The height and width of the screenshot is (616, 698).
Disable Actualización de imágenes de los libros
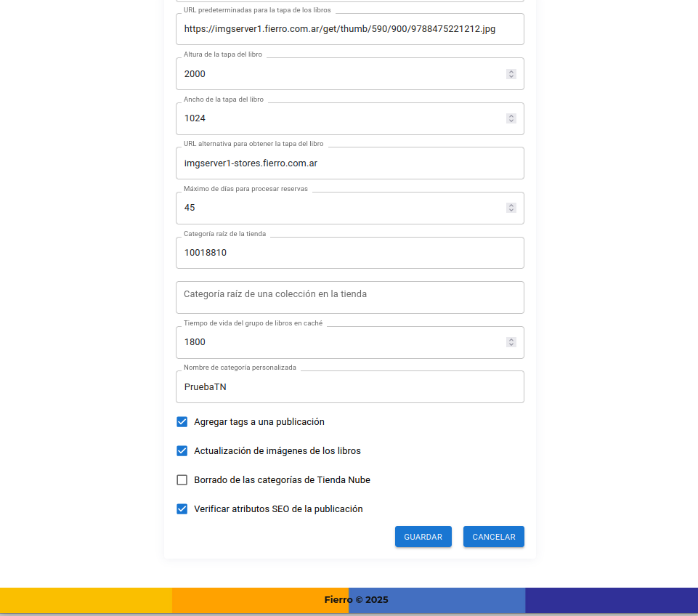click(x=182, y=451)
